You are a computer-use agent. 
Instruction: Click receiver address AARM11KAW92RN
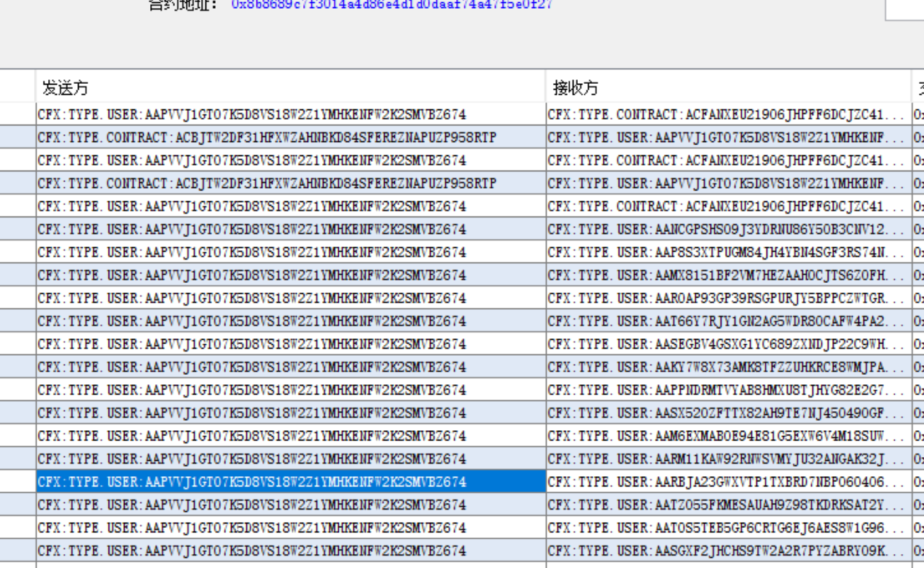tap(729, 459)
